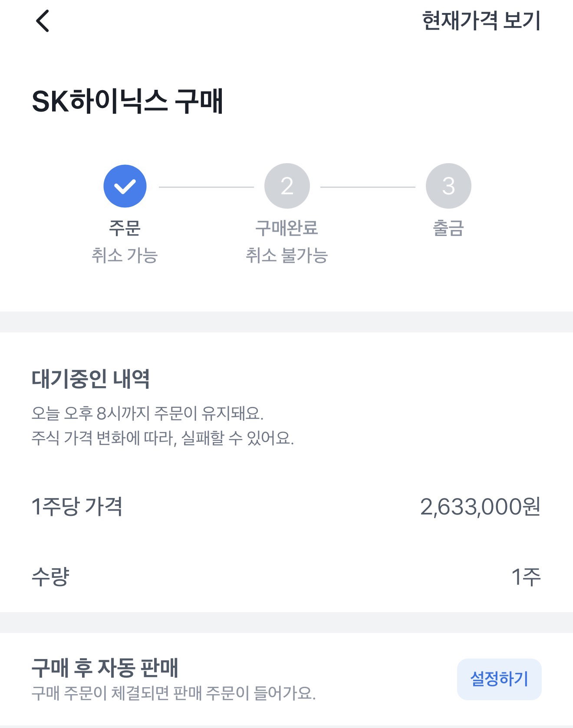Select step 3 circle 출금
Viewport: 573px width, 728px height.
point(448,186)
